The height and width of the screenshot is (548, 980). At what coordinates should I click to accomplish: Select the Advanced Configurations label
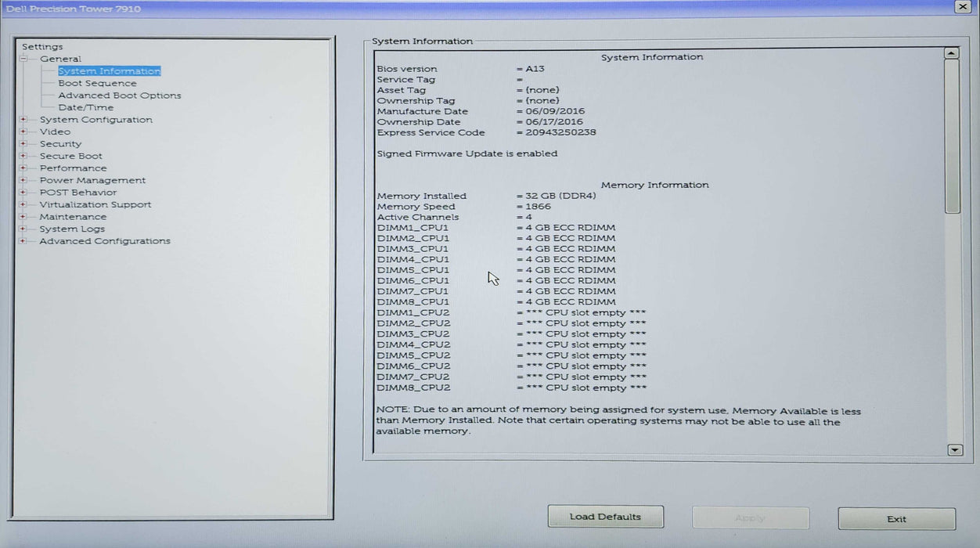point(105,241)
